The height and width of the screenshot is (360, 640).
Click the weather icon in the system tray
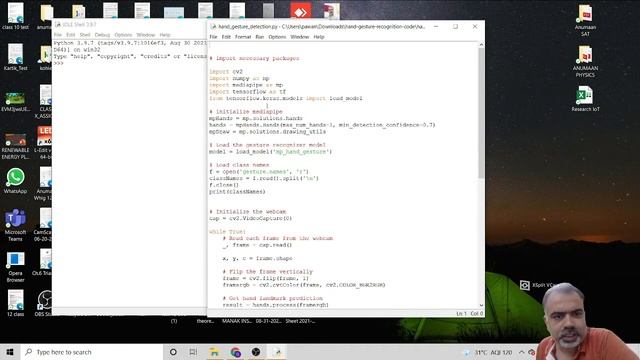(x=466, y=352)
